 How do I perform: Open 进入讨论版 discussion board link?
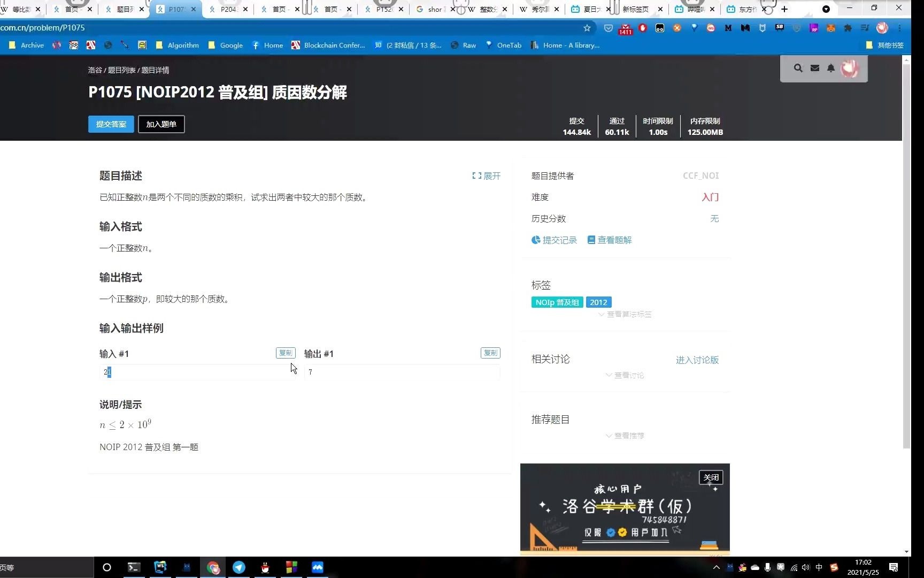click(x=697, y=360)
